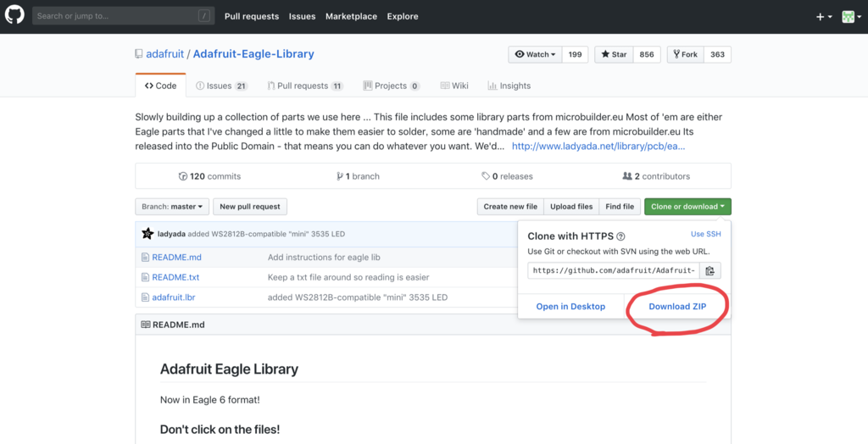Open commit 'Keep a txt file around'
868x444 pixels.
pyautogui.click(x=348, y=277)
